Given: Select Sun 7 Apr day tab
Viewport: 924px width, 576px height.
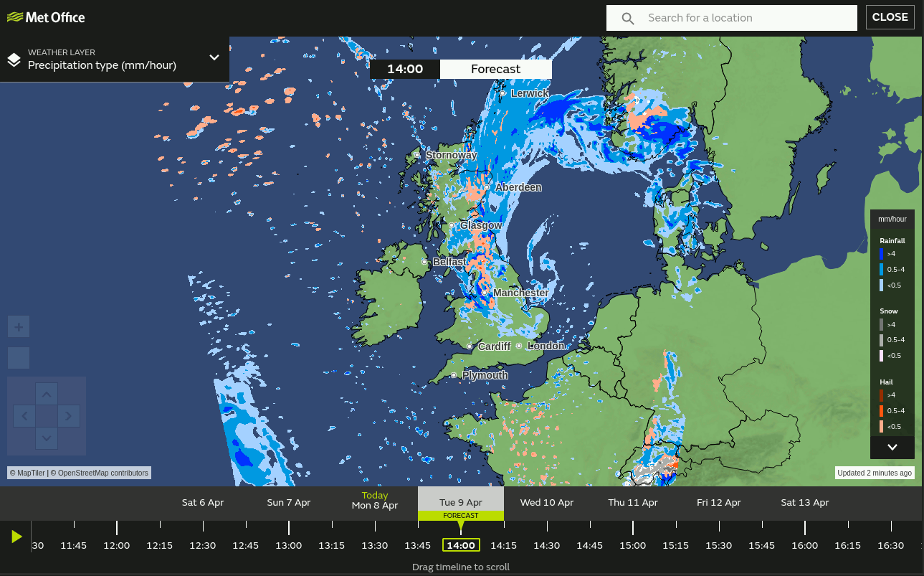Looking at the screenshot, I should [x=289, y=503].
